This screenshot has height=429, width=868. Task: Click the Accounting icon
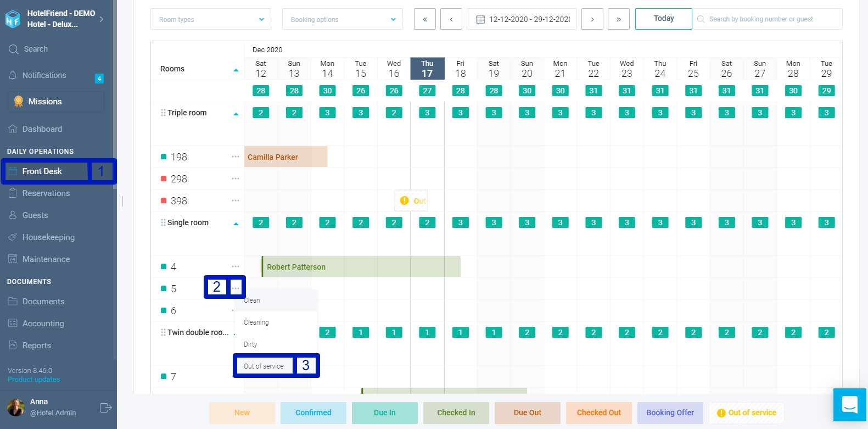pos(13,323)
